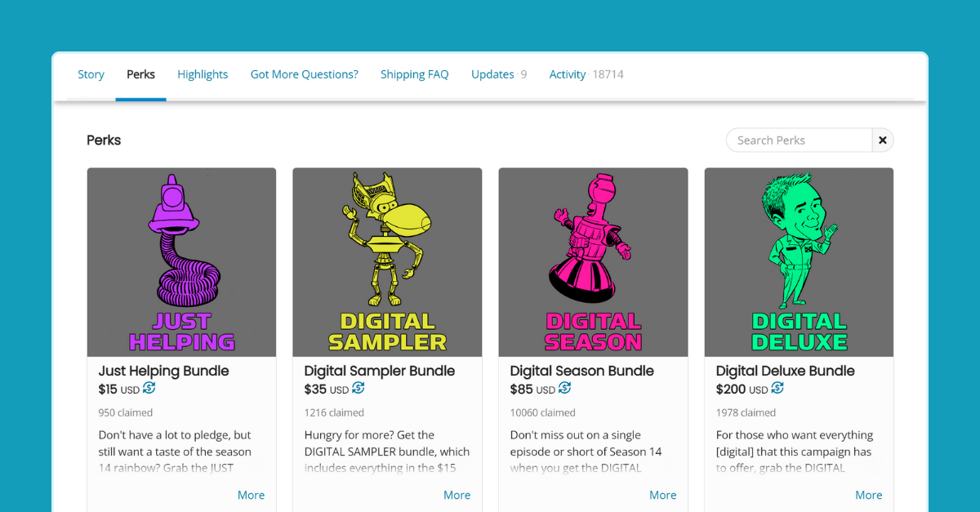Open the Digital Sampler yellow robot image
This screenshot has height=512, width=980.
click(x=387, y=262)
